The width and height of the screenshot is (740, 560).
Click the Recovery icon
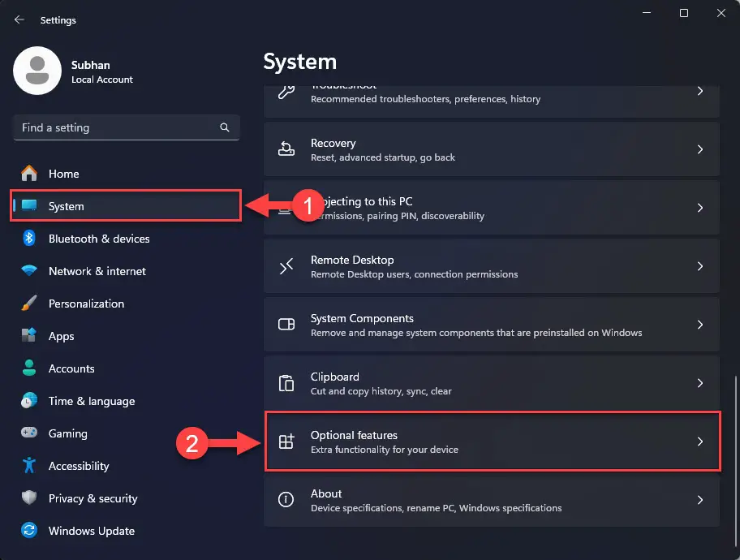286,149
